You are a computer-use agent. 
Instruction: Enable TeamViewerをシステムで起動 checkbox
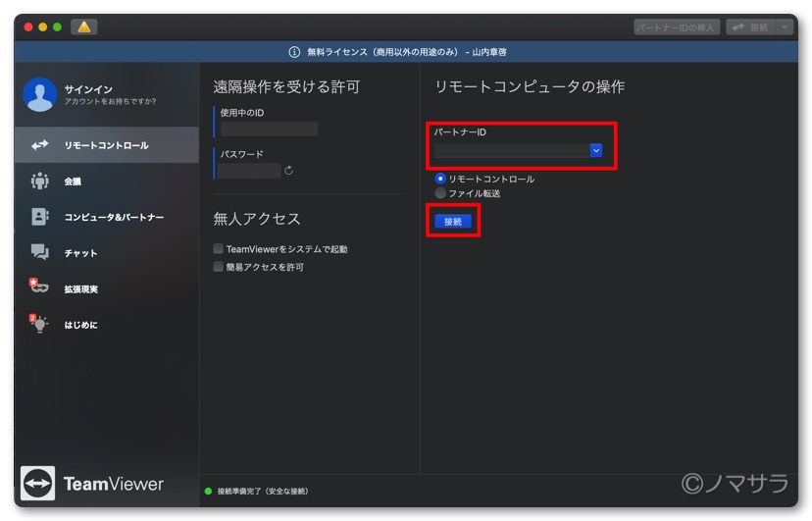[219, 249]
